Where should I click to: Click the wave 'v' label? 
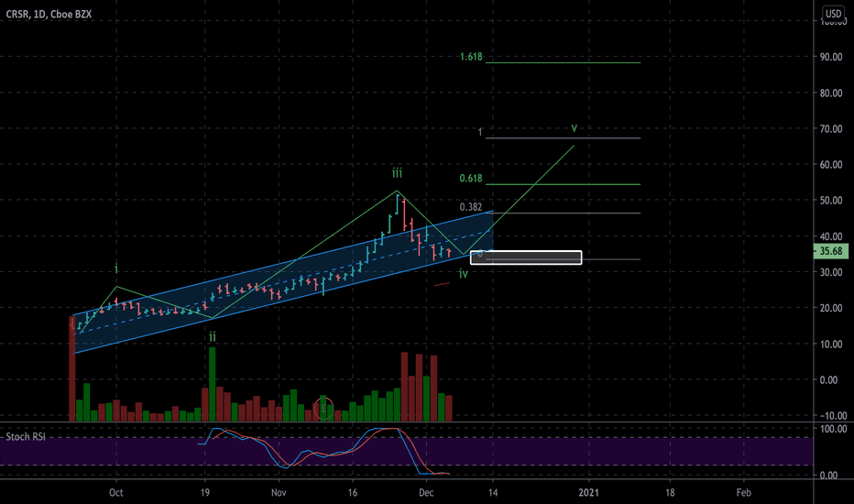click(x=574, y=128)
